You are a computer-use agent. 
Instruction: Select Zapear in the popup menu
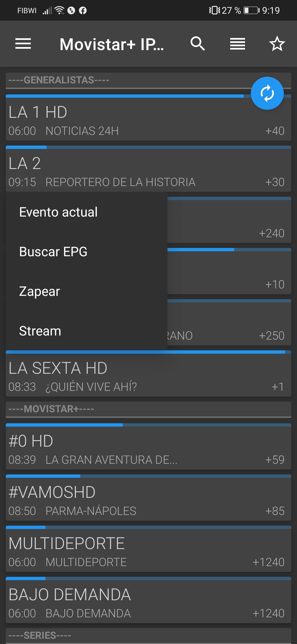click(x=40, y=291)
